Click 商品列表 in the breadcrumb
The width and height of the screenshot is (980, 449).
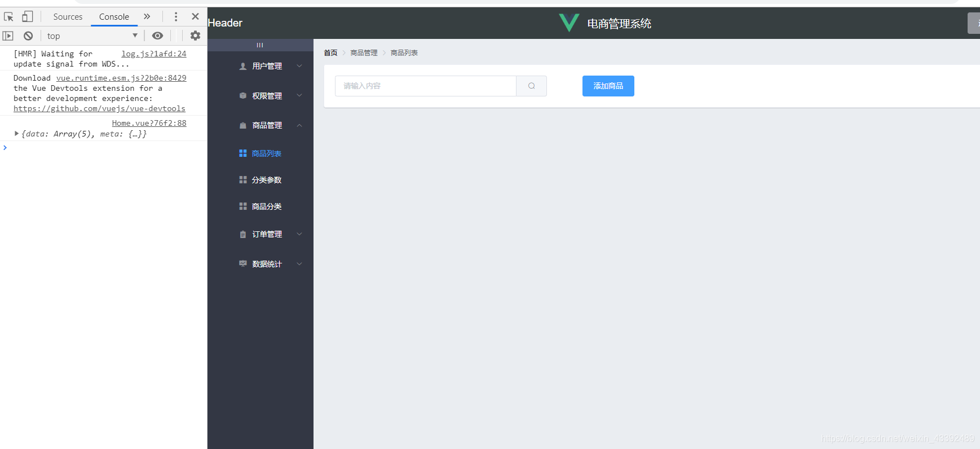click(x=404, y=53)
